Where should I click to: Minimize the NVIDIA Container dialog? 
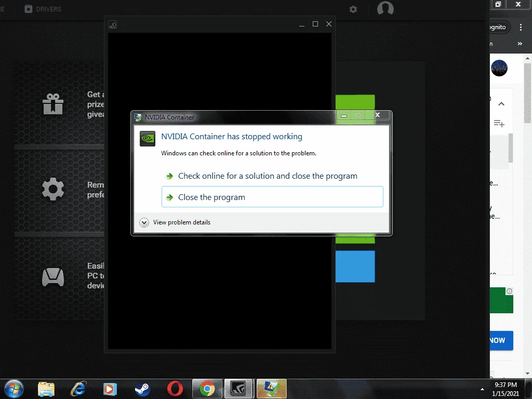coord(344,115)
